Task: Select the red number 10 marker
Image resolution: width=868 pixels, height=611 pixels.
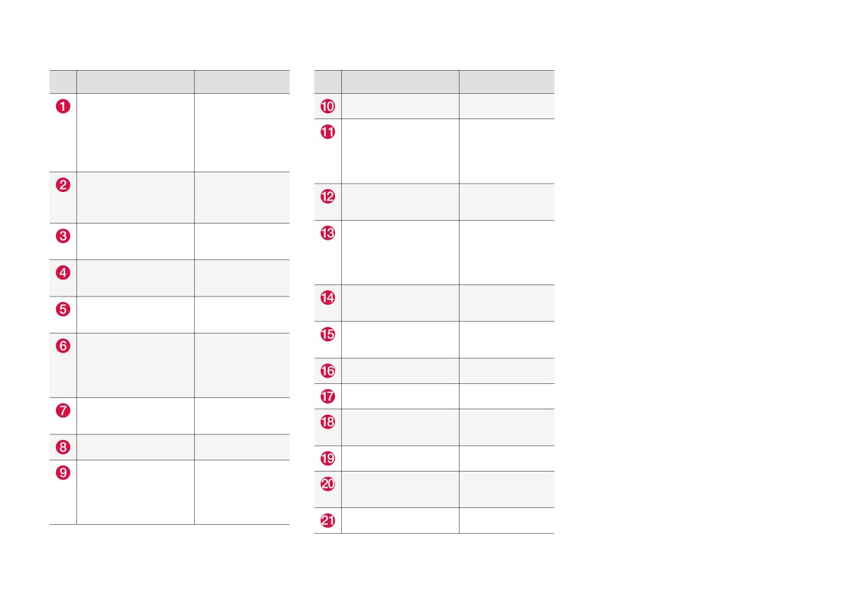Action: [328, 107]
